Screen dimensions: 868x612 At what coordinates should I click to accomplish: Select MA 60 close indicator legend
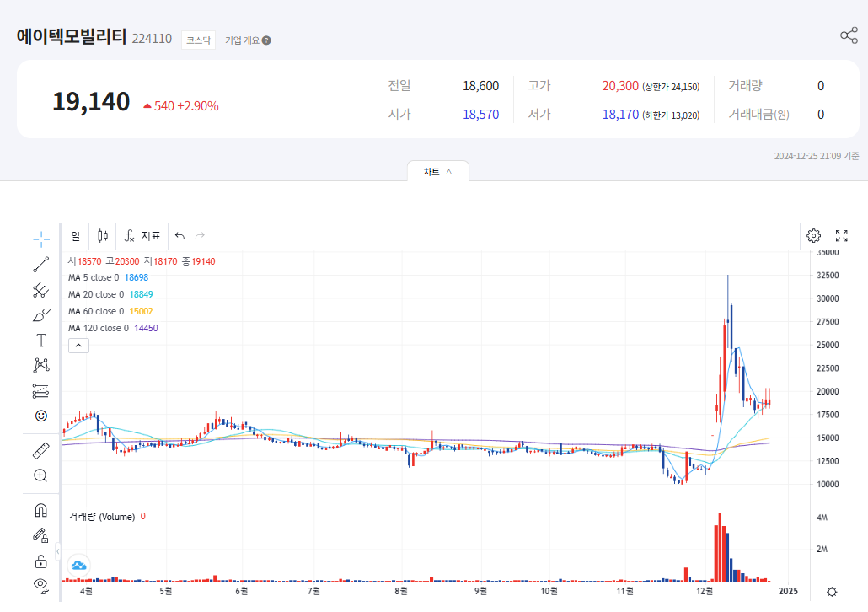[110, 311]
